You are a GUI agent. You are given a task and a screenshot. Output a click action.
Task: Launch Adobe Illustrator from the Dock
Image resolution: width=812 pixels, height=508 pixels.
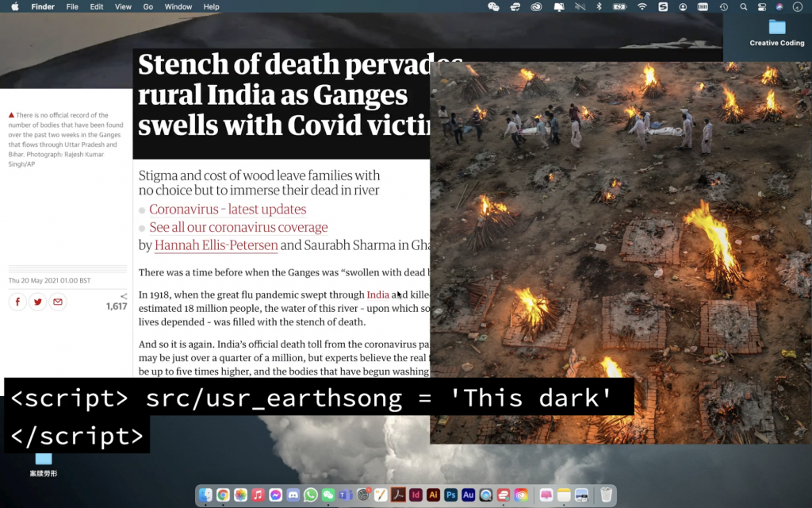coord(433,495)
